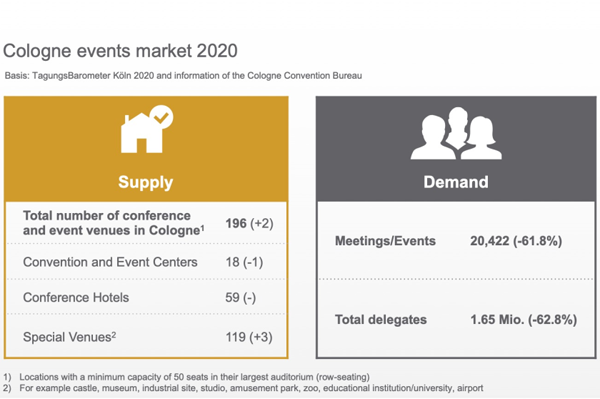Viewport: 600px width, 399px height.
Task: Select Total number of conference venues row
Action: (x=147, y=223)
